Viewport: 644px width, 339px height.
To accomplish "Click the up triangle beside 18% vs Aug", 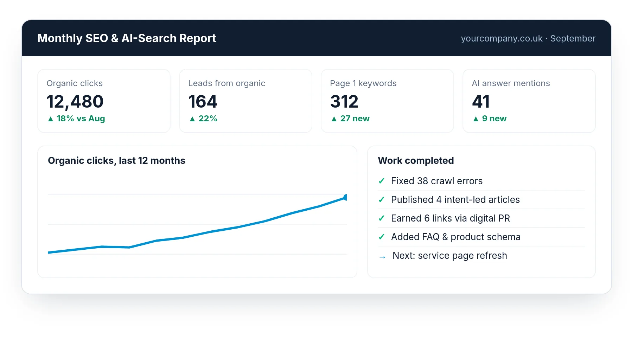I will coord(51,119).
